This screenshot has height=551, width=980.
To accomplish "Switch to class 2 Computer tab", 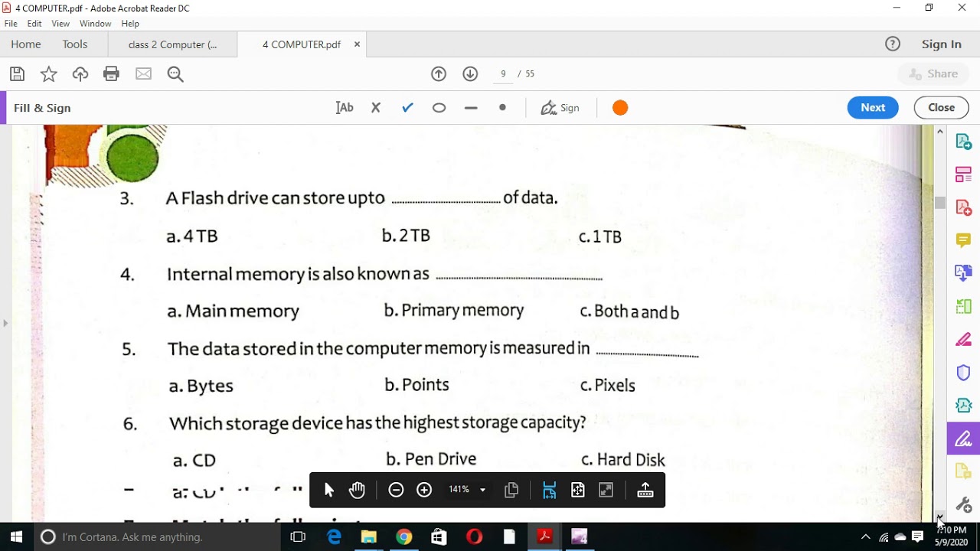I will click(172, 44).
